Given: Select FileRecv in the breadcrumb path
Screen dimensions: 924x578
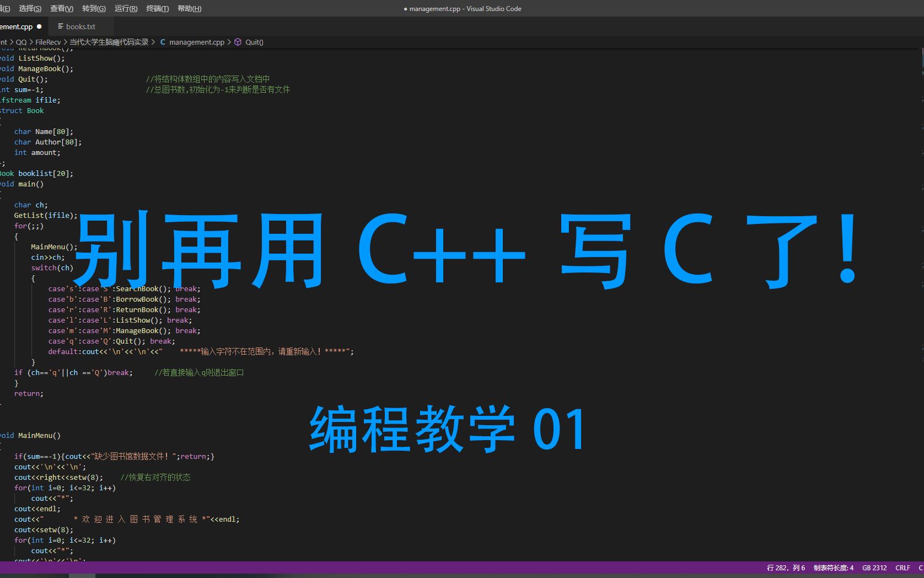Looking at the screenshot, I should point(49,42).
